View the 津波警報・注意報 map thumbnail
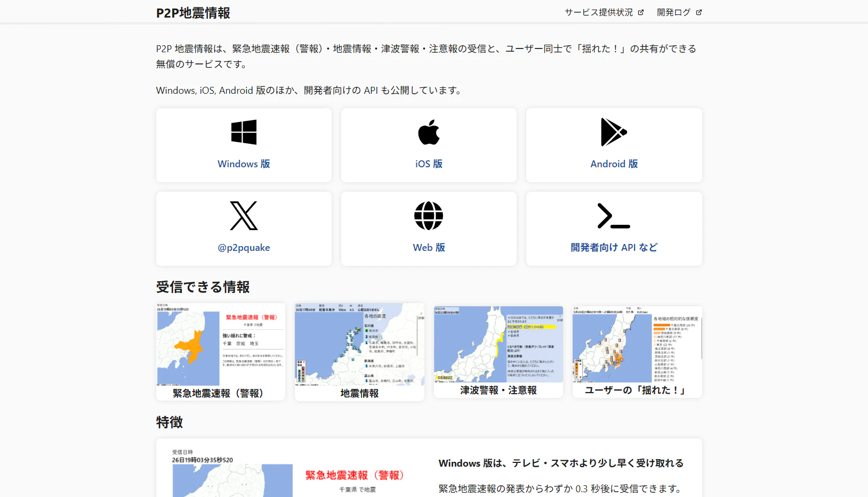 point(499,344)
